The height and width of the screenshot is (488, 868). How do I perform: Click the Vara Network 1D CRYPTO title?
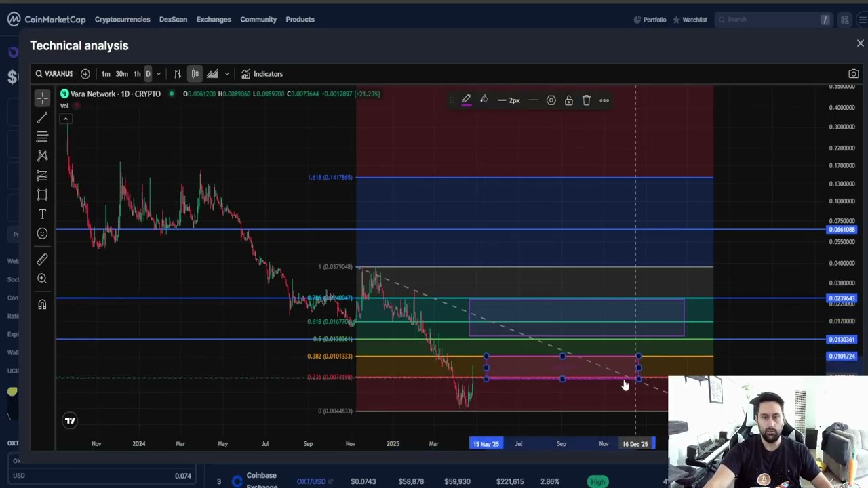pos(115,94)
